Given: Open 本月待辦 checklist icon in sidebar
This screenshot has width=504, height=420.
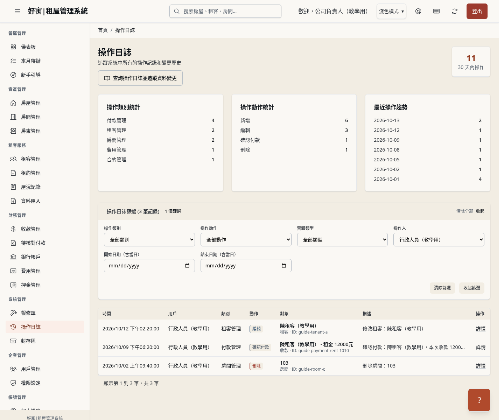Looking at the screenshot, I should [13, 61].
